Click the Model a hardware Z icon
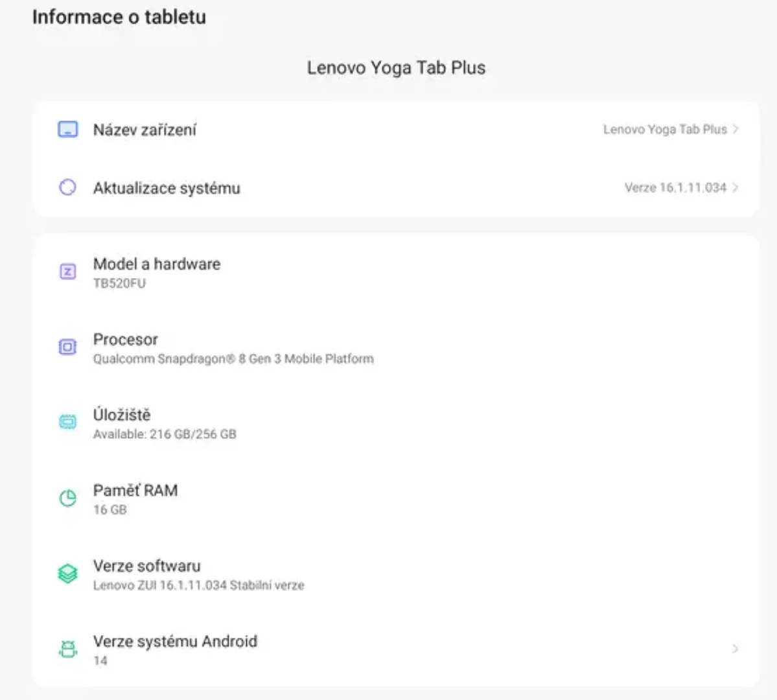 pyautogui.click(x=68, y=272)
